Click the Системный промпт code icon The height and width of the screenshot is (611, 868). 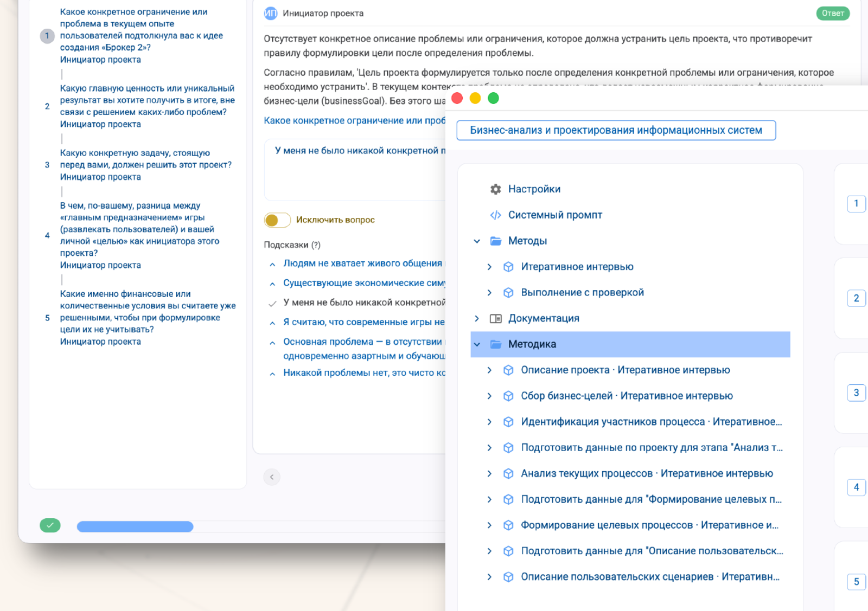(x=495, y=215)
